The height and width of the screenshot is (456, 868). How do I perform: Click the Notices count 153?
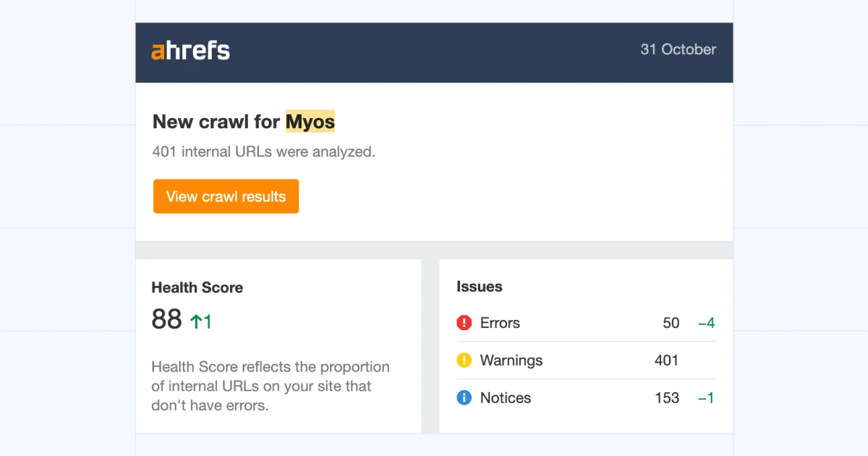coord(667,398)
